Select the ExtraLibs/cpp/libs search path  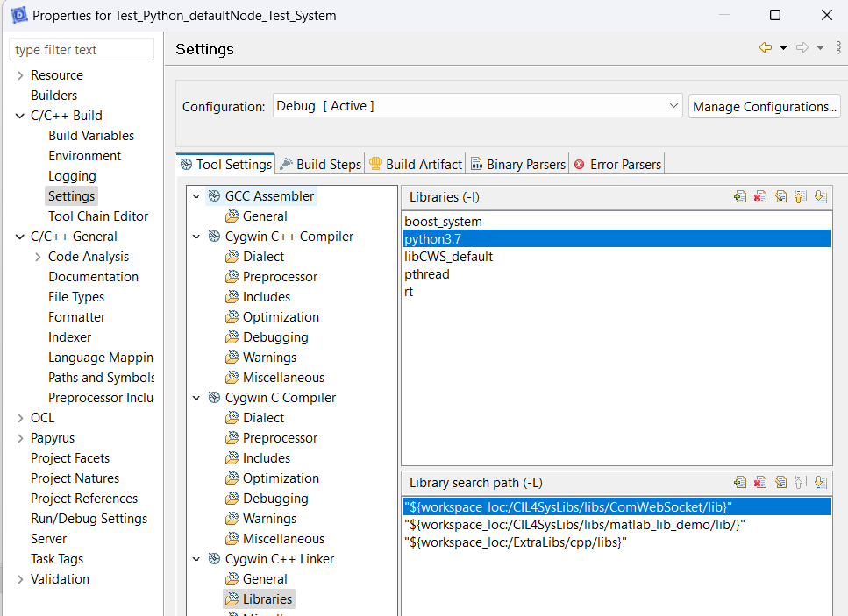[616, 542]
